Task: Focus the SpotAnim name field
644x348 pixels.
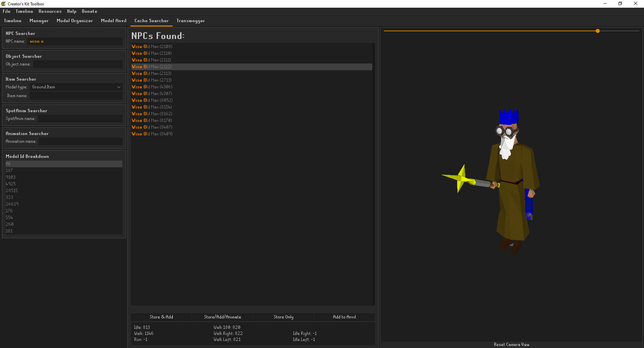Action: [x=80, y=119]
